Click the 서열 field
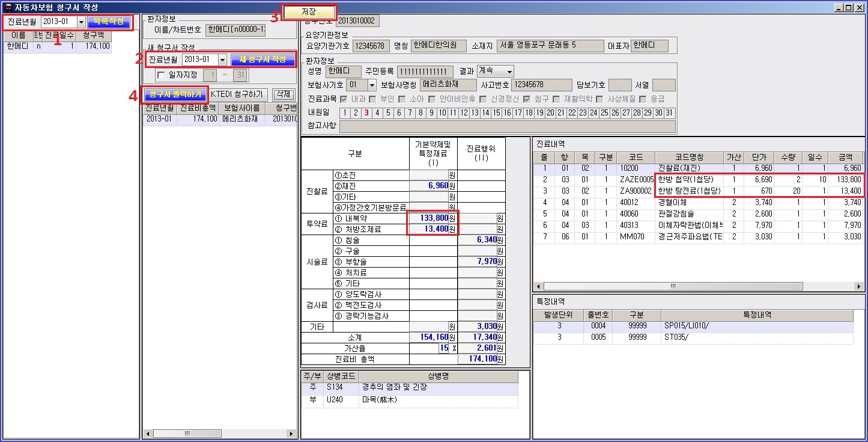 point(664,85)
